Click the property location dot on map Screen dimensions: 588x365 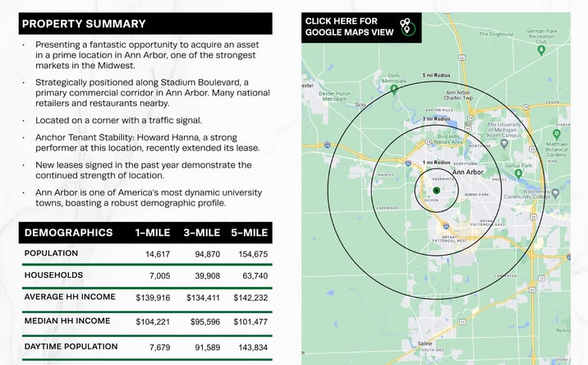[x=436, y=191]
